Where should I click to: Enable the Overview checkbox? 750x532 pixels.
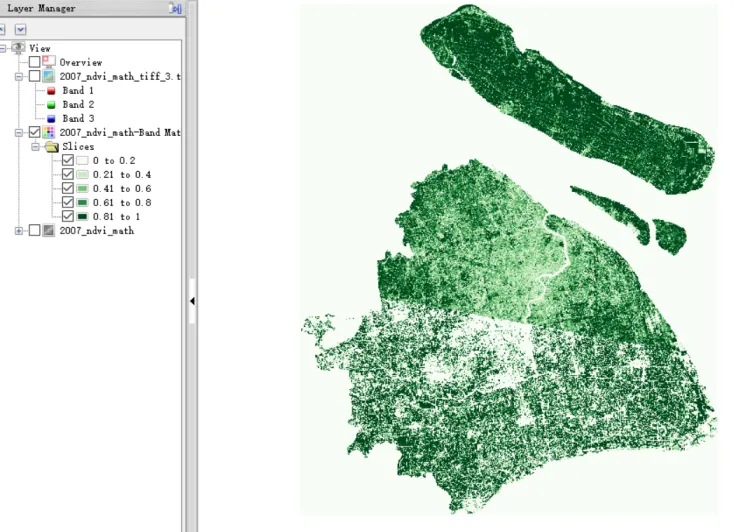click(35, 62)
